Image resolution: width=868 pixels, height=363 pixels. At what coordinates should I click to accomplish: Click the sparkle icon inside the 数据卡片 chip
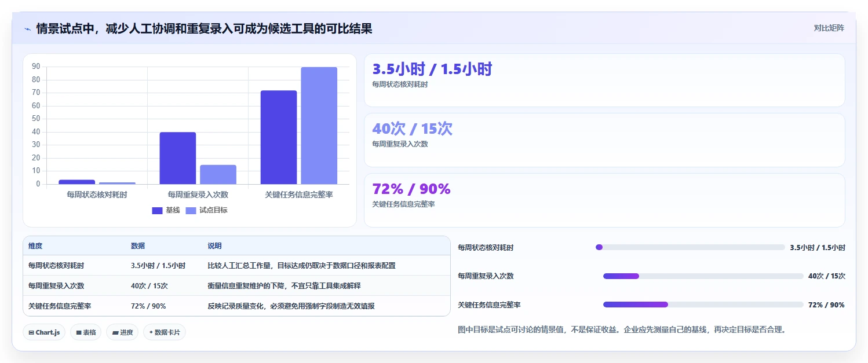151,332
